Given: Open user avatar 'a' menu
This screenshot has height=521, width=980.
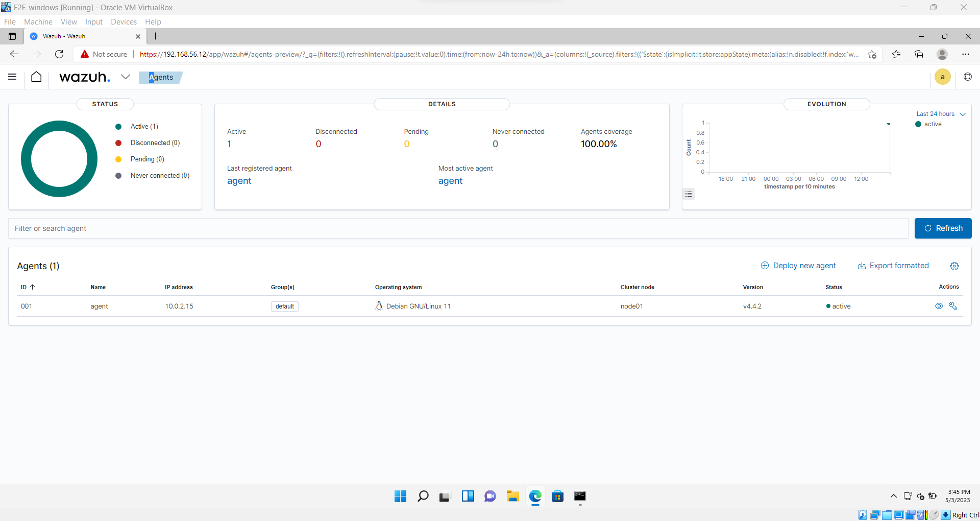Looking at the screenshot, I should (x=942, y=77).
